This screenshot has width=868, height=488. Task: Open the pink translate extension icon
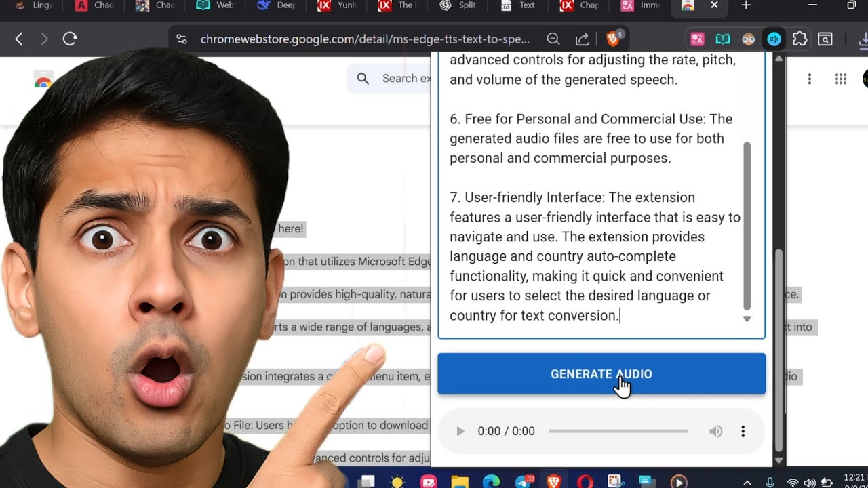coord(697,39)
